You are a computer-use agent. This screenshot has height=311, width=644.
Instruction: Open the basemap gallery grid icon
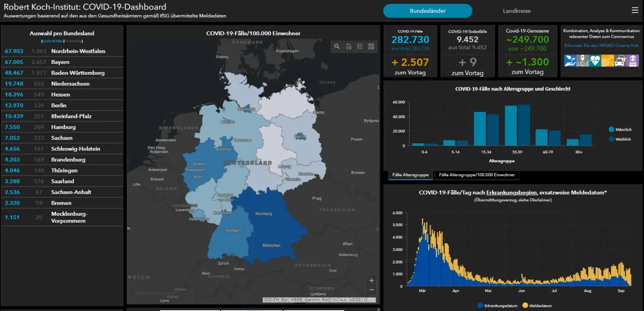click(x=371, y=46)
